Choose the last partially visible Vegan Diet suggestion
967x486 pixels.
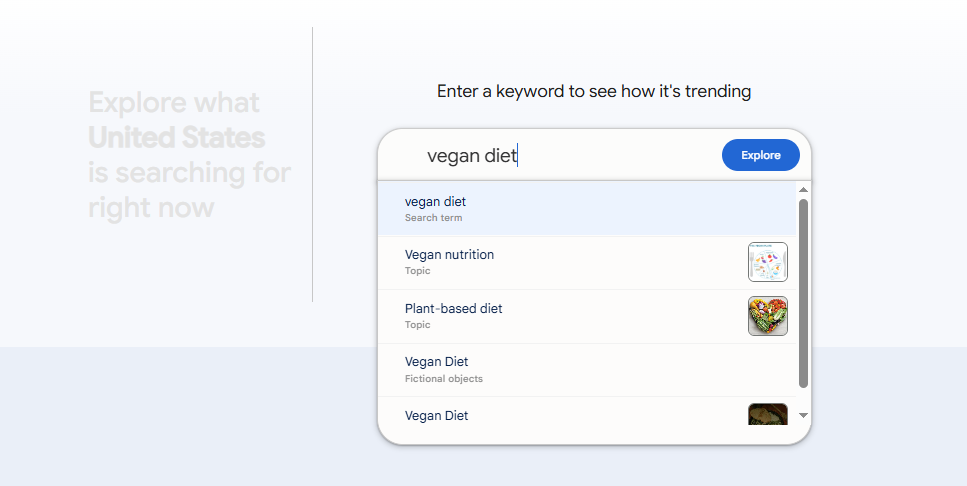coord(587,413)
